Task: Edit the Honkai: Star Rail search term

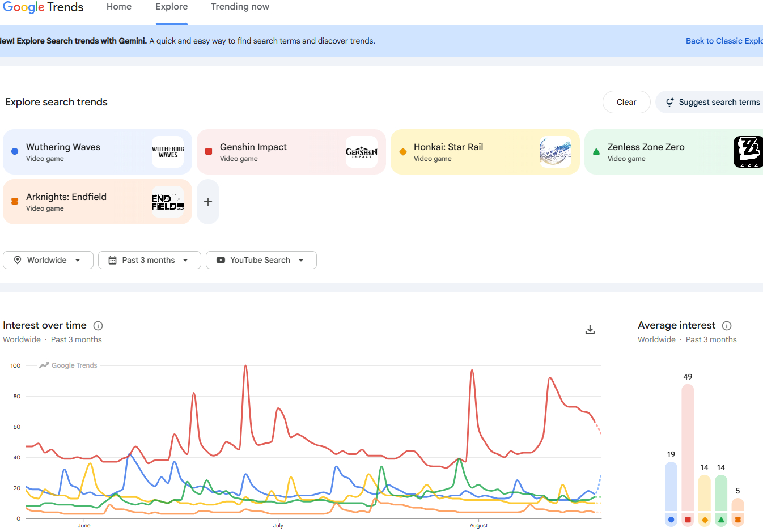Action: point(485,152)
